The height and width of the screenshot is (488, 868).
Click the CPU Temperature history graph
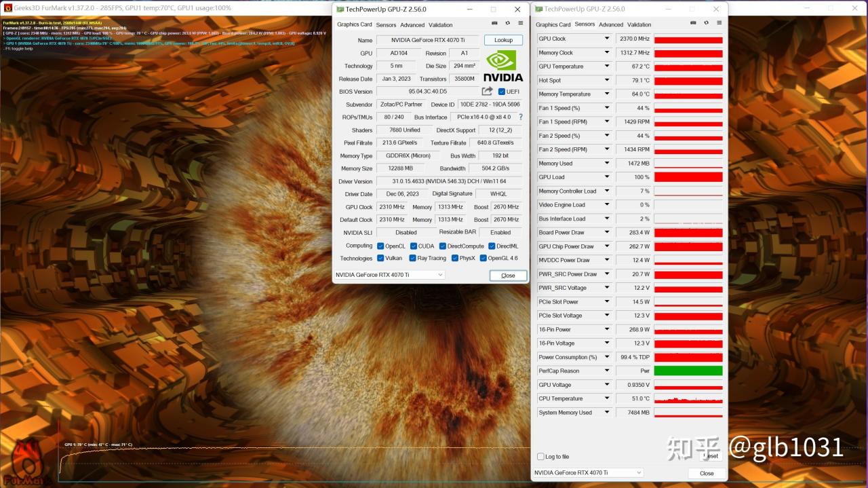pos(688,398)
